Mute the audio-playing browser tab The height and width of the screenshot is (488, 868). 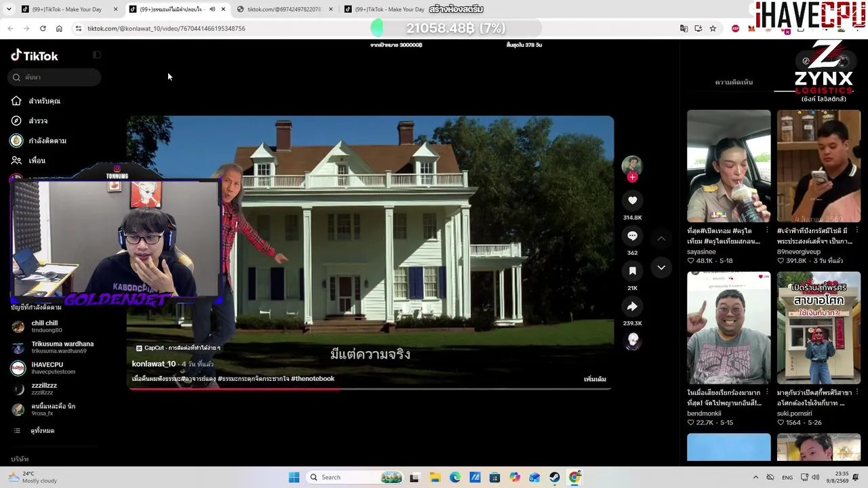(212, 9)
